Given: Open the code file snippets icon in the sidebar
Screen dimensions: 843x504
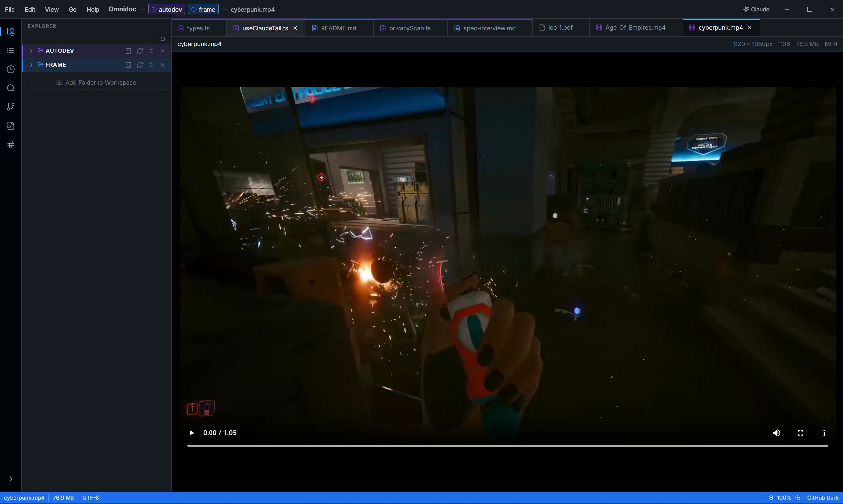Looking at the screenshot, I should tap(11, 126).
